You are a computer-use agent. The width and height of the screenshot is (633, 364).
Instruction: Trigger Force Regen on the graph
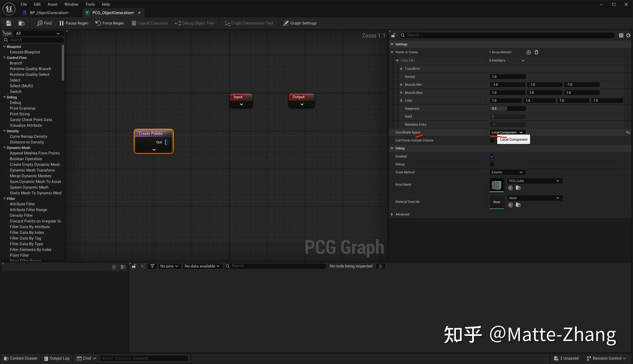tap(109, 23)
